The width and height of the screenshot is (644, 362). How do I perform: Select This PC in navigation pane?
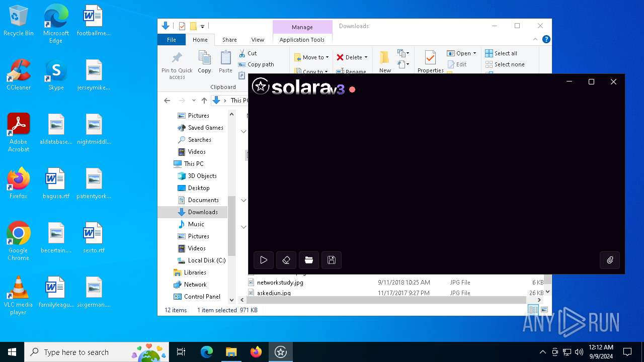click(188, 164)
